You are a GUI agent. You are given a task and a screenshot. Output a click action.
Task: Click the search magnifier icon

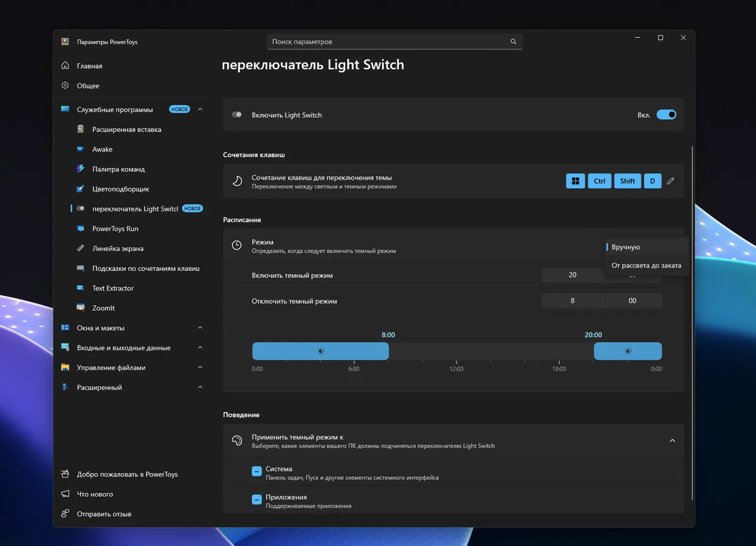pos(513,42)
